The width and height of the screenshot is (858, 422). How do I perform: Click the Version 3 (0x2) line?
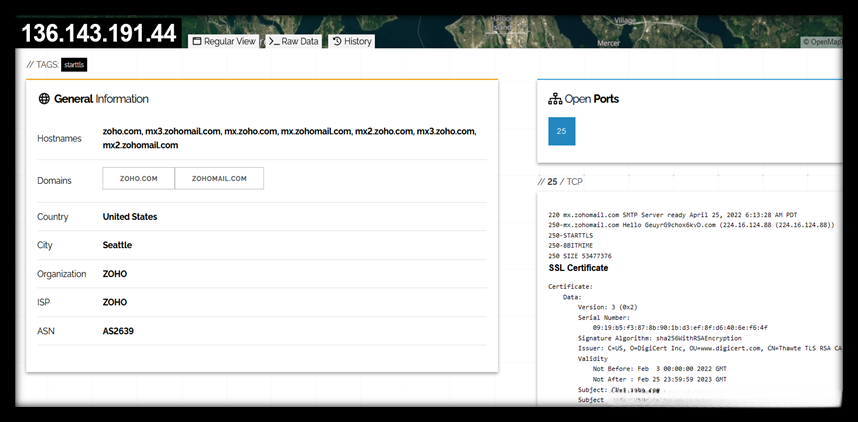pyautogui.click(x=607, y=307)
